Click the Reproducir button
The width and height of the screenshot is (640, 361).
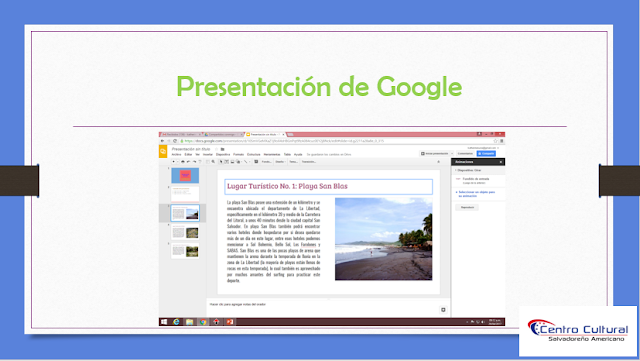pos(467,207)
